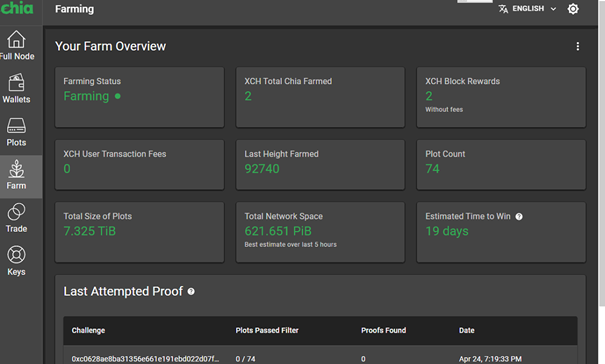Click Total Size of Plots 7.325 TiB
Screen dimensions: 605x364
pyautogui.click(x=90, y=231)
